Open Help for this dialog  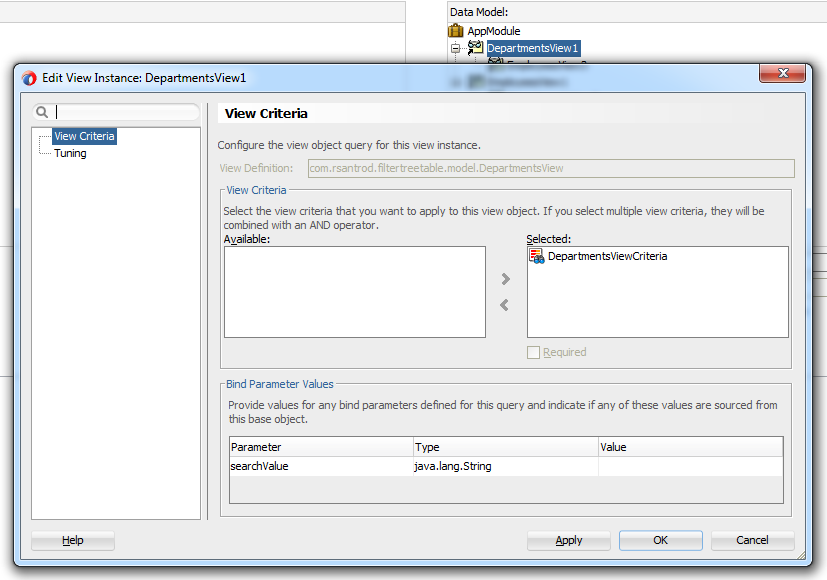pos(73,540)
